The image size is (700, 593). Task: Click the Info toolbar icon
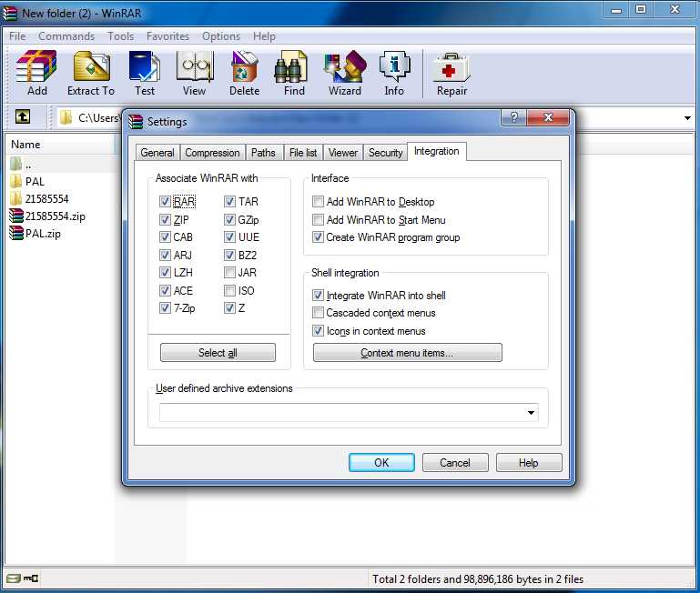point(395,67)
